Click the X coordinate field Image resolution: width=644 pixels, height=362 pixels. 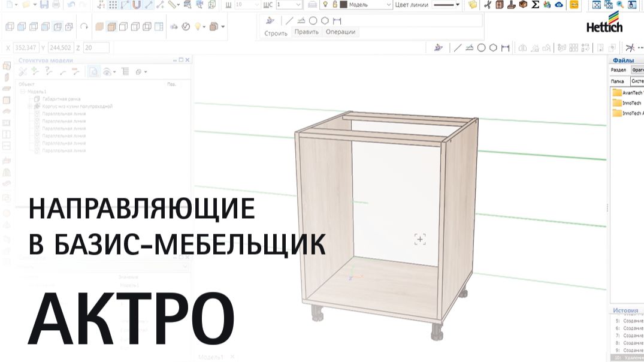pos(26,48)
